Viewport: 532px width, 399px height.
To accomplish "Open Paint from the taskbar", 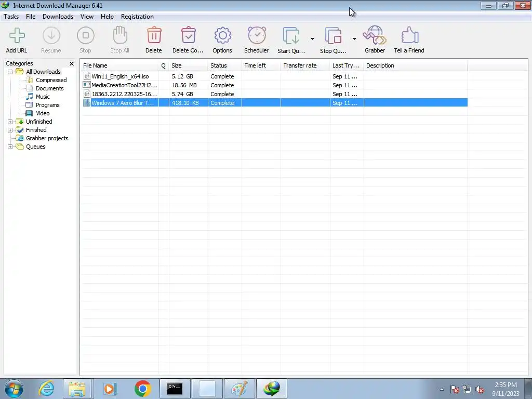I will click(x=240, y=389).
